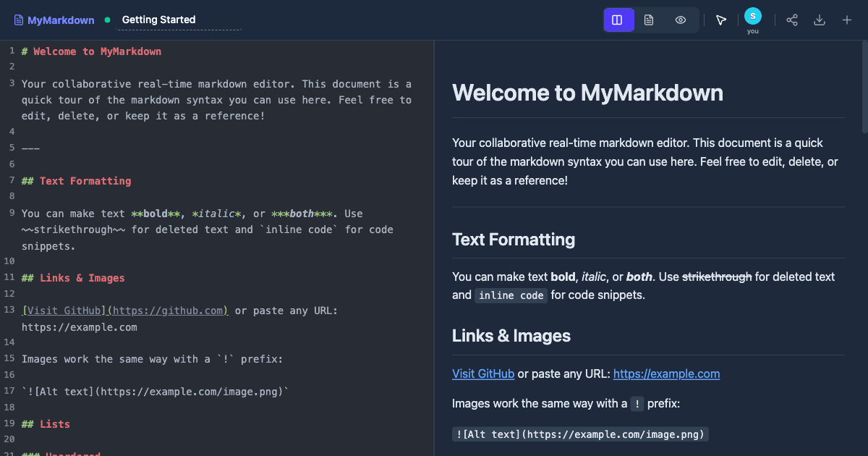Click the '# Welcome to MyMarkdown' editor line
Viewport: 868px width, 456px height.
click(x=91, y=51)
